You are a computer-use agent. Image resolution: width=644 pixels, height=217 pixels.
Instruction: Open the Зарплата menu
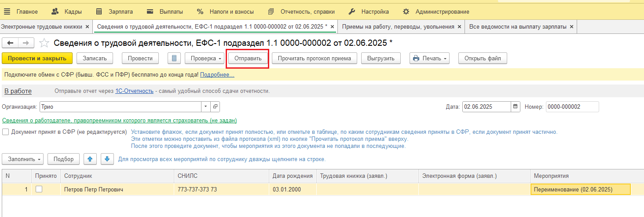pos(121,11)
